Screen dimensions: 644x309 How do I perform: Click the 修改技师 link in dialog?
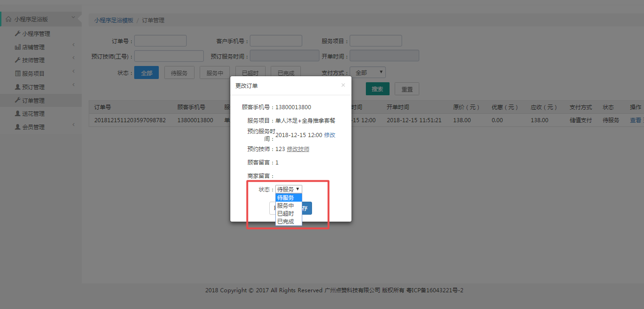click(298, 149)
